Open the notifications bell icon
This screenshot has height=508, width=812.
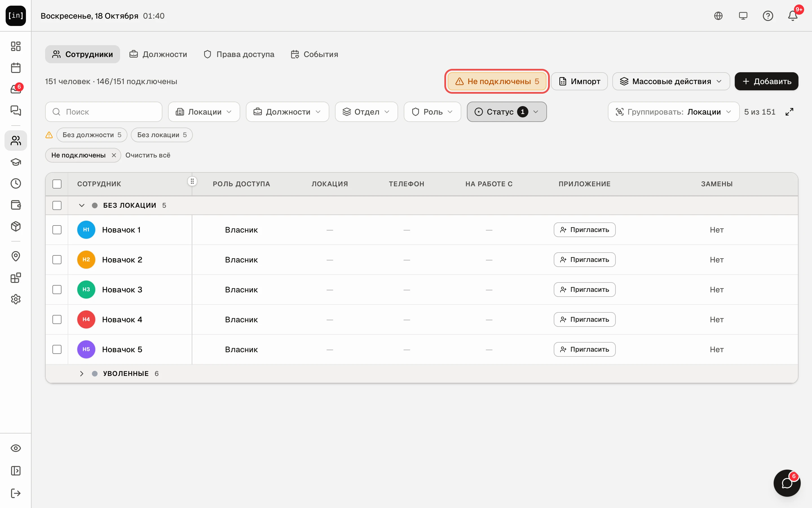click(793, 16)
